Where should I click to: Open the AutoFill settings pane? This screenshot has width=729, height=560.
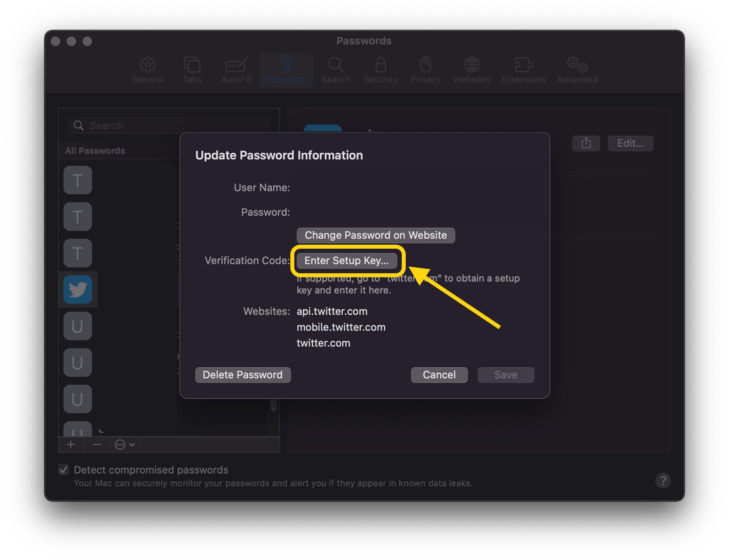tap(236, 70)
